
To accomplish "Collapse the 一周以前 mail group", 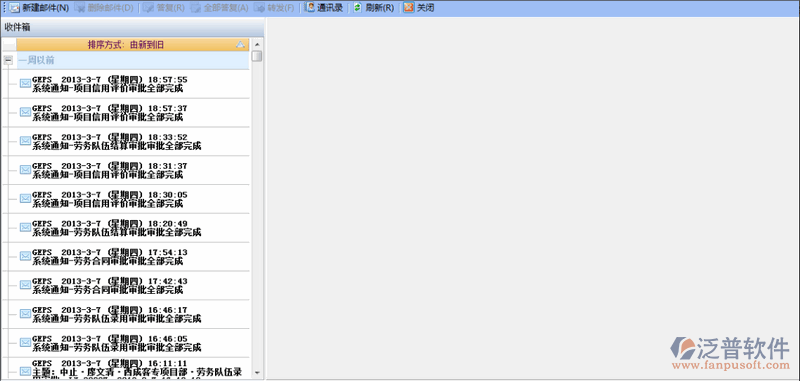I will point(8,60).
